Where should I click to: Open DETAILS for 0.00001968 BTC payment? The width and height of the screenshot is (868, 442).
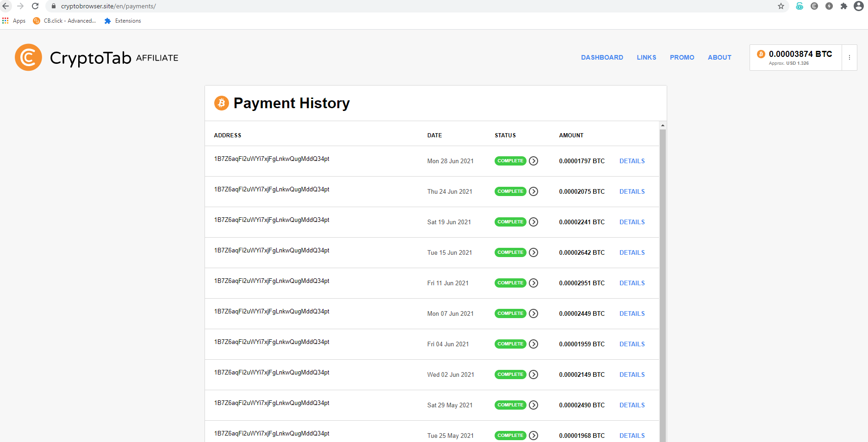click(632, 436)
